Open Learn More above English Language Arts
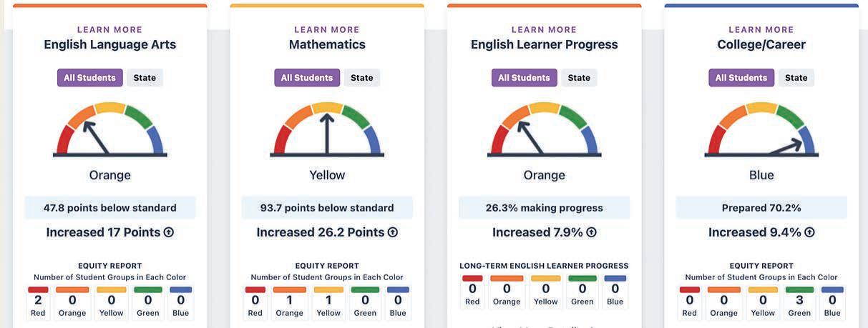 (110, 30)
